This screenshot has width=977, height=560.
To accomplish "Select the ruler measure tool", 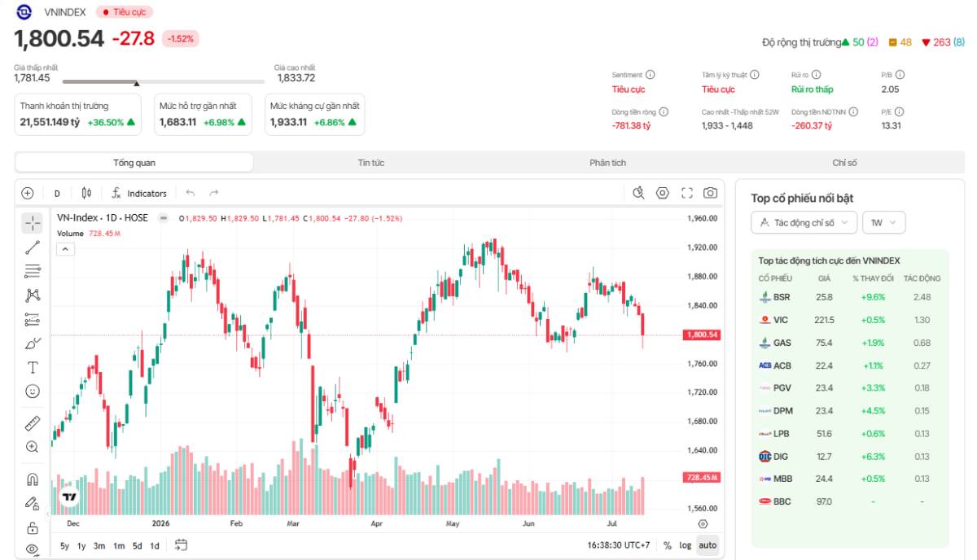I will [x=33, y=423].
